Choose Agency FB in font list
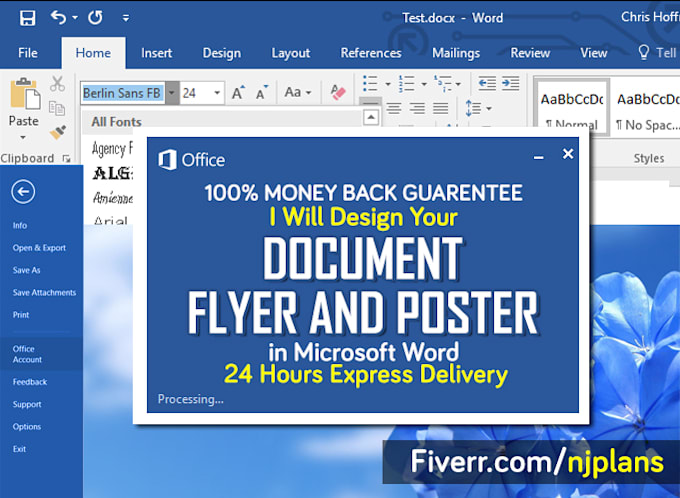Viewport: 680px width, 498px height. 112,149
